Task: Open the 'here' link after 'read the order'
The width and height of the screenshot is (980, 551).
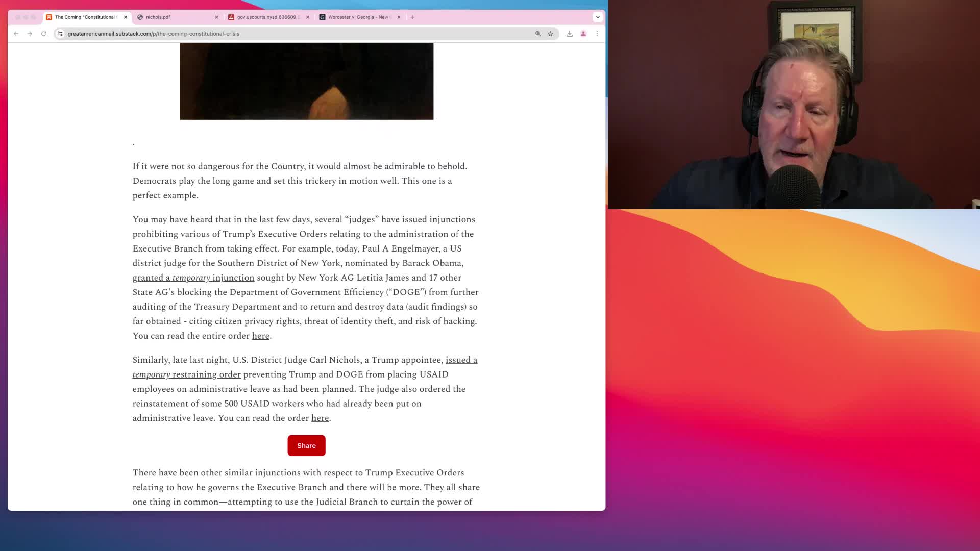Action: [320, 418]
